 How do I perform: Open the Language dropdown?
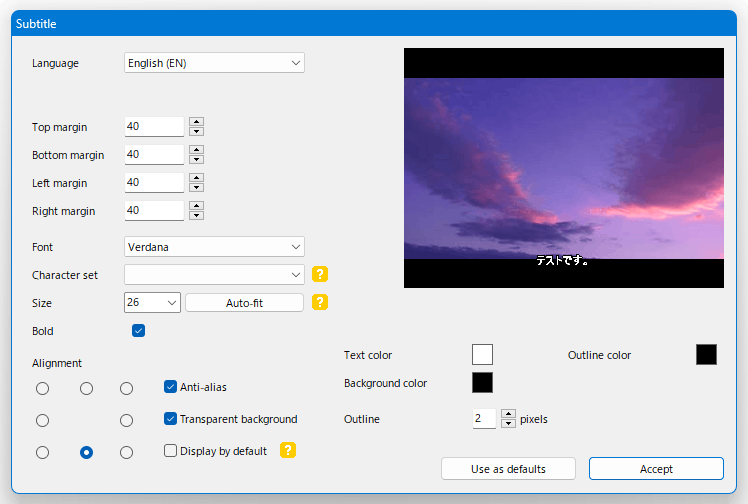pyautogui.click(x=214, y=63)
